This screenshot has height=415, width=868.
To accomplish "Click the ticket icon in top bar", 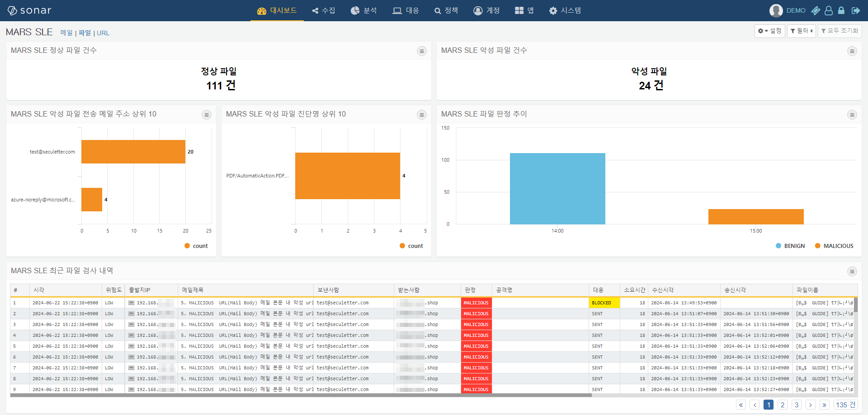I will click(816, 10).
